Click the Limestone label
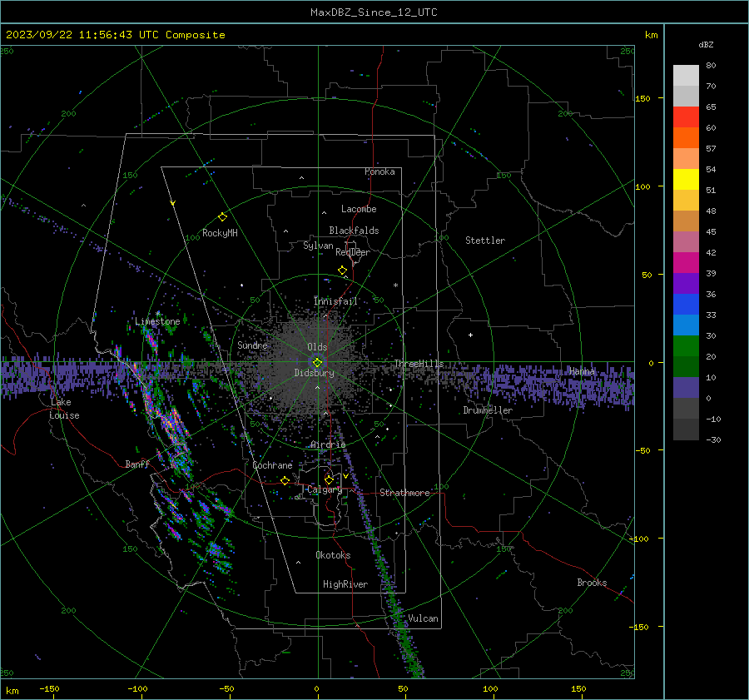This screenshot has height=700, width=749. pyautogui.click(x=157, y=321)
